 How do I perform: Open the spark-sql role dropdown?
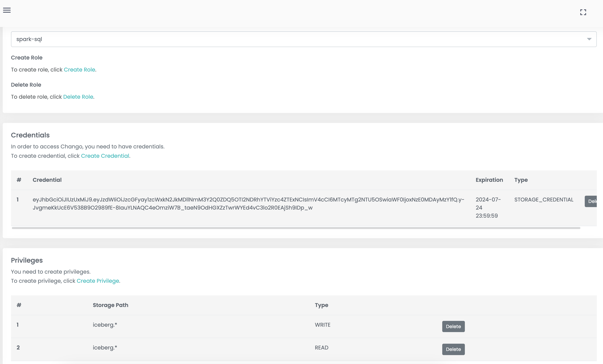pyautogui.click(x=303, y=39)
